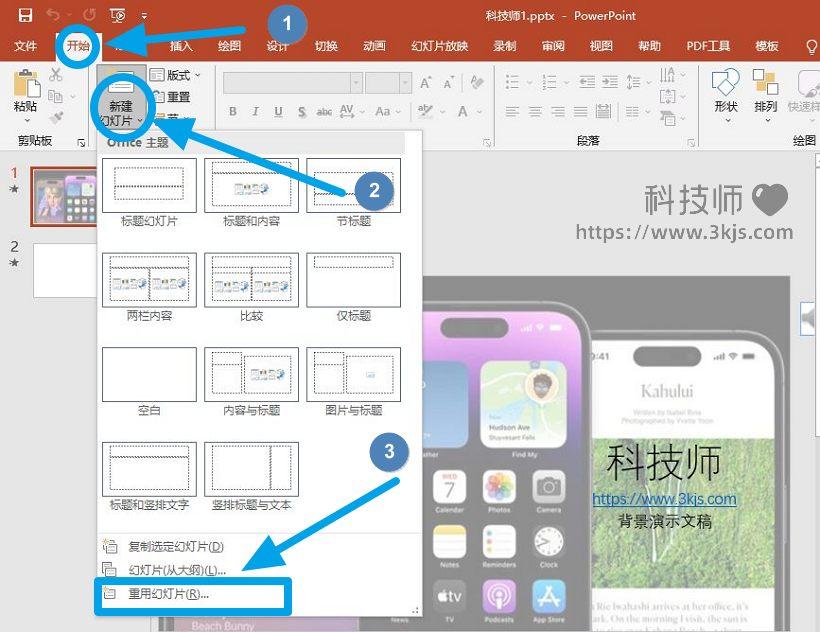This screenshot has width=820, height=632.
Task: Click Clear All Formatting icon
Action: tap(476, 82)
